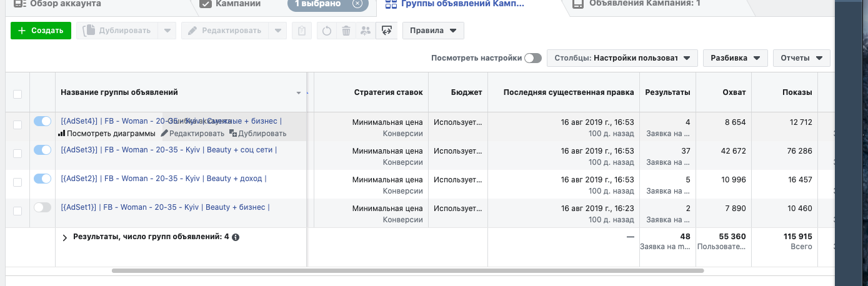Open the [{AdSet4}] ad set link
Viewport: 868px width, 286px height.
pyautogui.click(x=171, y=121)
